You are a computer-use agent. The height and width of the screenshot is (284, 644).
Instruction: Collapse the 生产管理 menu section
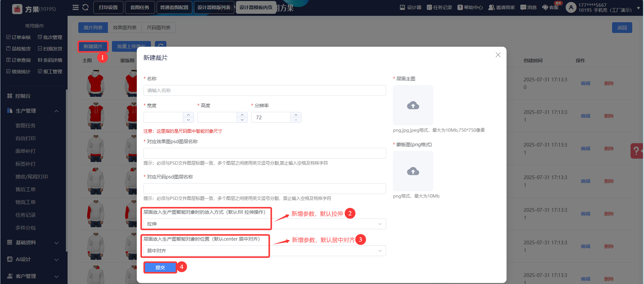click(x=56, y=111)
